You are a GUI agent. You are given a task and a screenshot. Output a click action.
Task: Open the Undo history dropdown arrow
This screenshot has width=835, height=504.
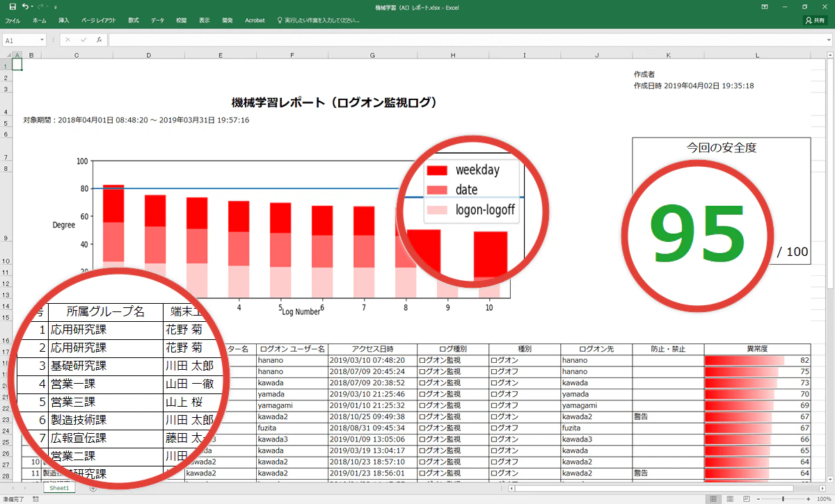pyautogui.click(x=32, y=6)
